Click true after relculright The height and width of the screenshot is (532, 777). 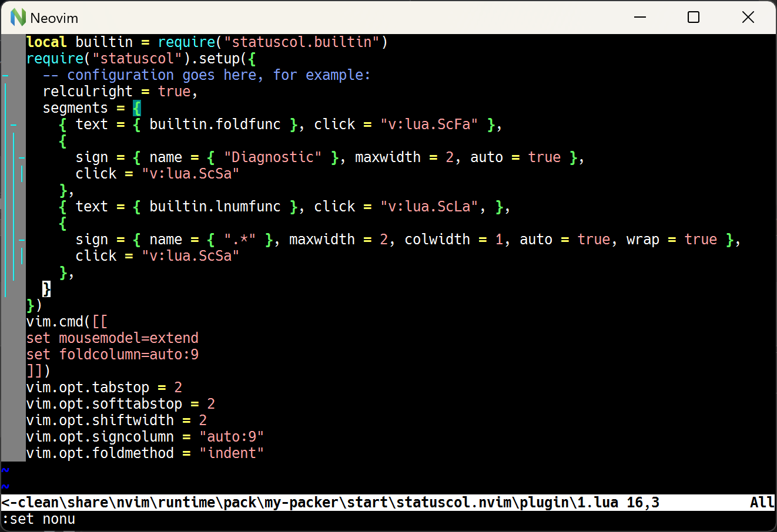point(175,91)
